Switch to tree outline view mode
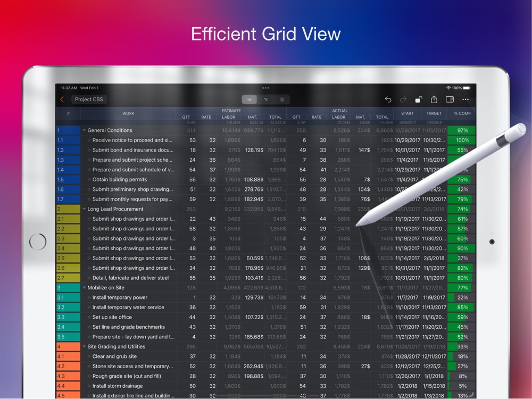 [x=265, y=99]
